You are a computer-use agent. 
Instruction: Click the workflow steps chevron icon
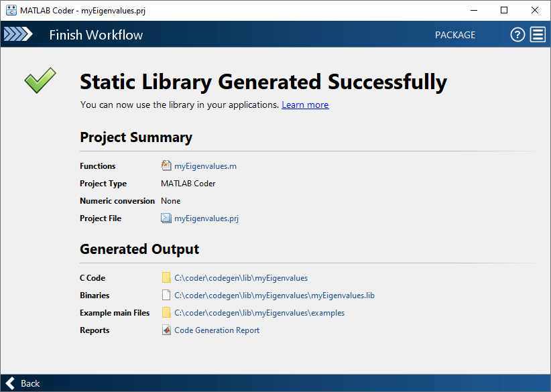click(x=18, y=35)
